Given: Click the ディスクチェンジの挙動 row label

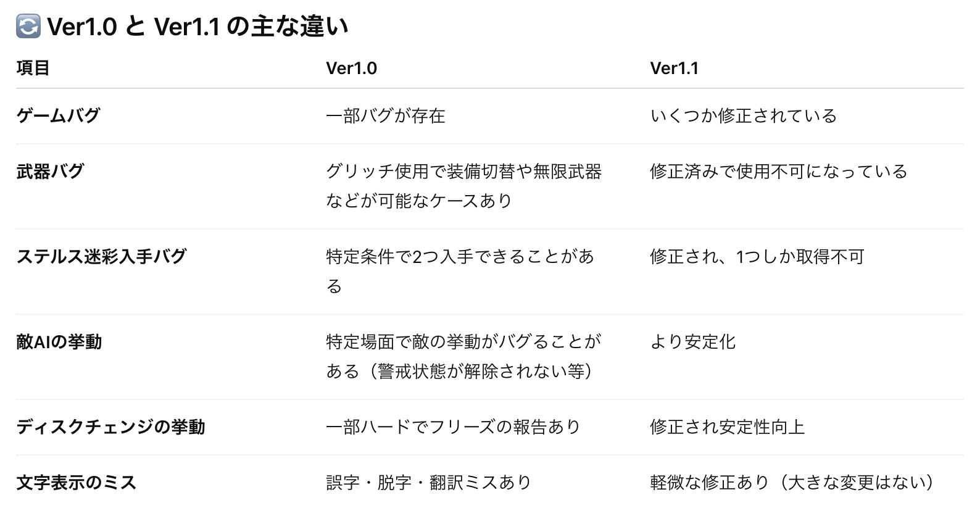Looking at the screenshot, I should [110, 427].
